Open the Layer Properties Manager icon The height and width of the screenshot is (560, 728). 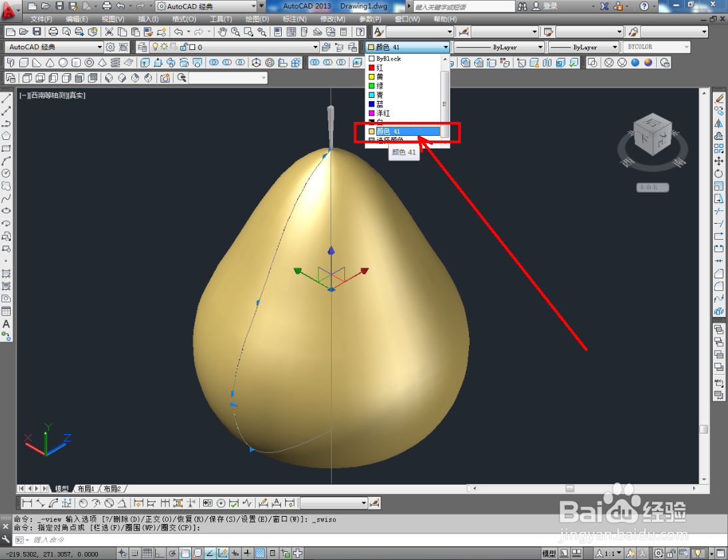point(143,47)
